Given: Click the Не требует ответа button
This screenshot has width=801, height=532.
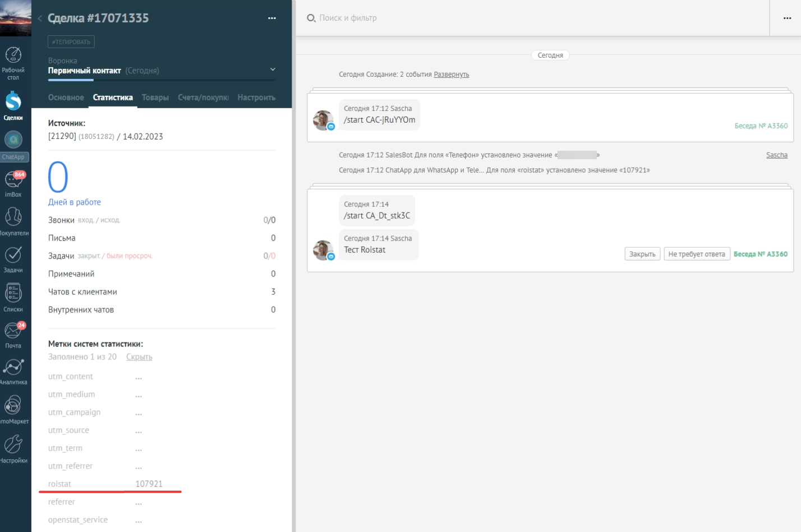Looking at the screenshot, I should tap(696, 254).
